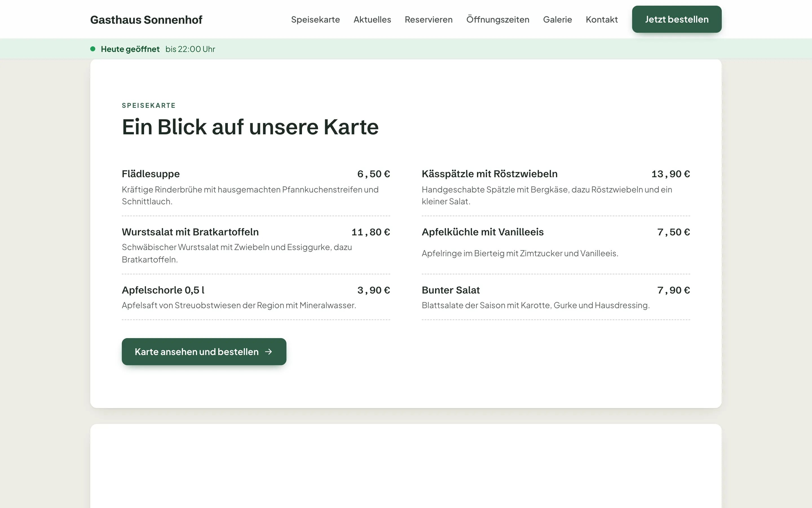Select the Bunter Salat dish name
Screen dimensions: 812x508
point(451,290)
